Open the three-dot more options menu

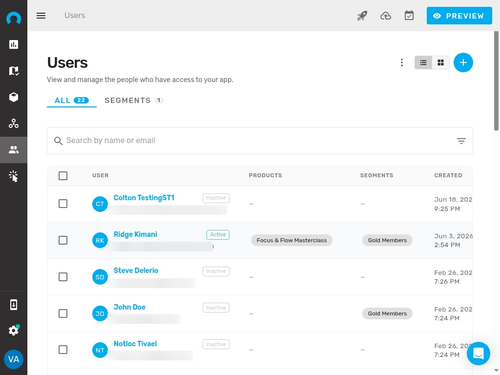tap(402, 63)
